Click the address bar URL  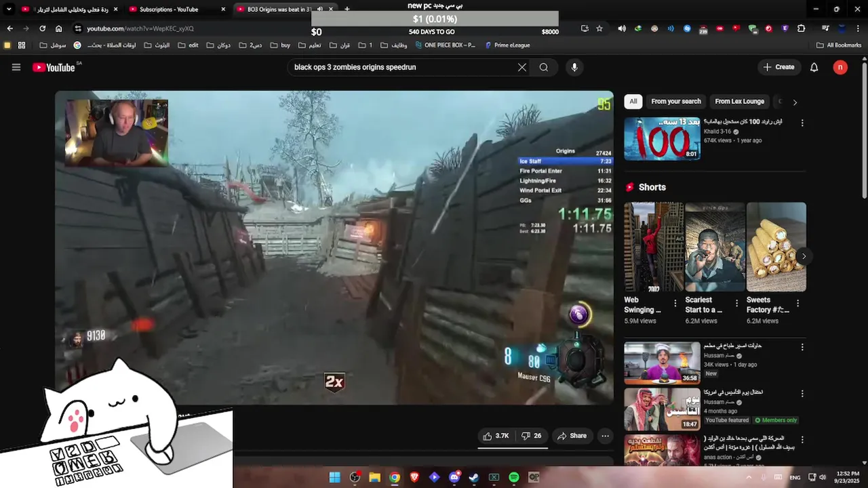click(x=140, y=28)
